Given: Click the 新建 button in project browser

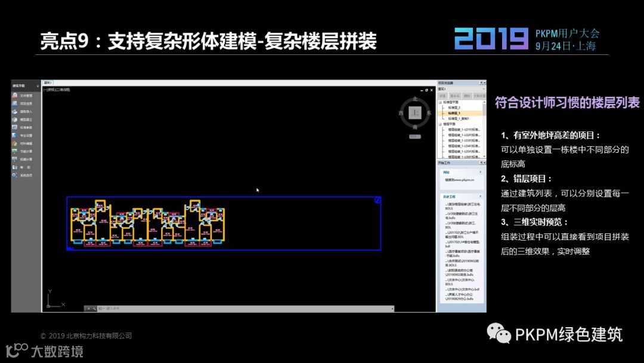Looking at the screenshot, I should [x=442, y=96].
